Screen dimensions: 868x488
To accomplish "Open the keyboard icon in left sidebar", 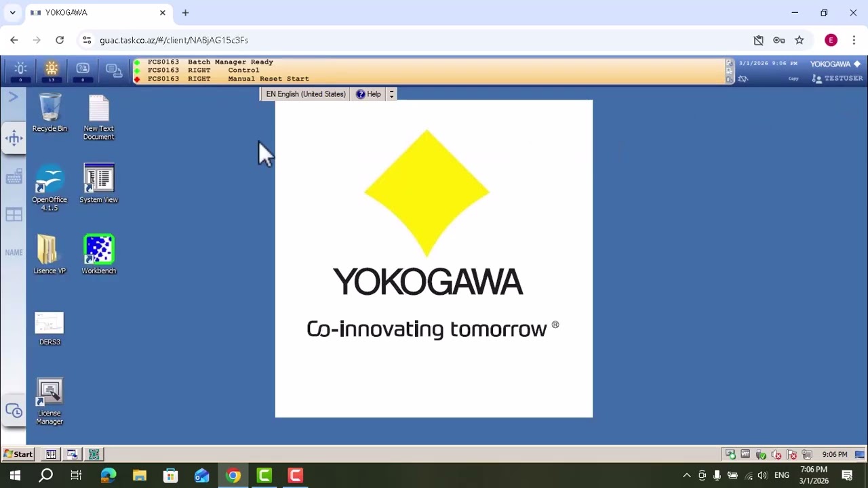I will click(x=14, y=178).
